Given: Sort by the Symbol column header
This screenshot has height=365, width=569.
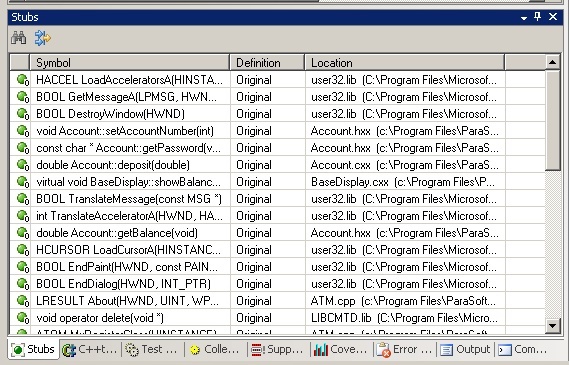Looking at the screenshot, I should (x=130, y=63).
